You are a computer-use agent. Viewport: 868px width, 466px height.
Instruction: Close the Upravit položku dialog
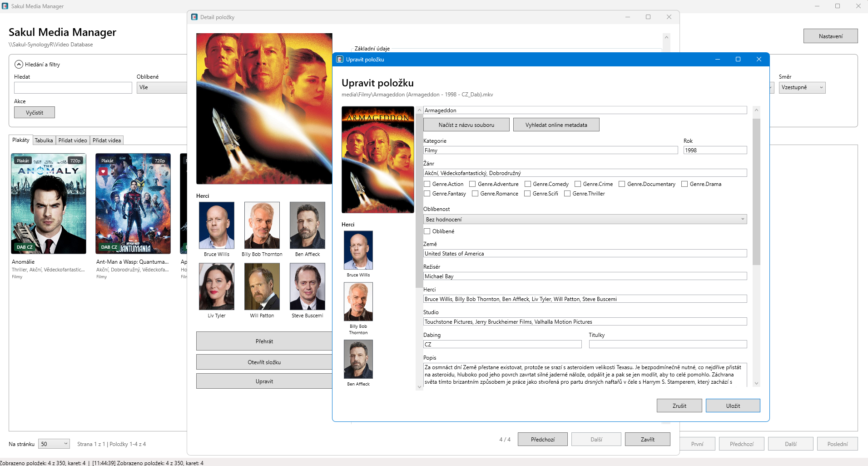click(759, 60)
